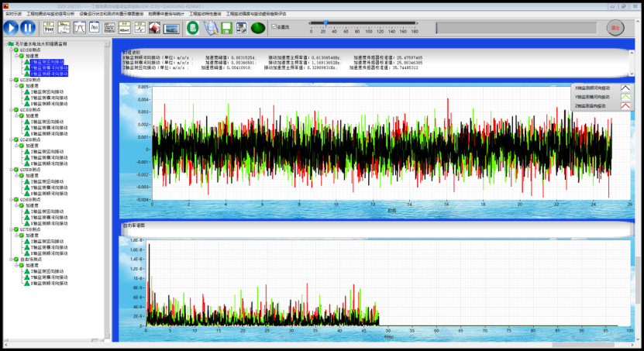The image size is (644, 351).
Task: Click the application icon in title bar
Action: click(5, 6)
